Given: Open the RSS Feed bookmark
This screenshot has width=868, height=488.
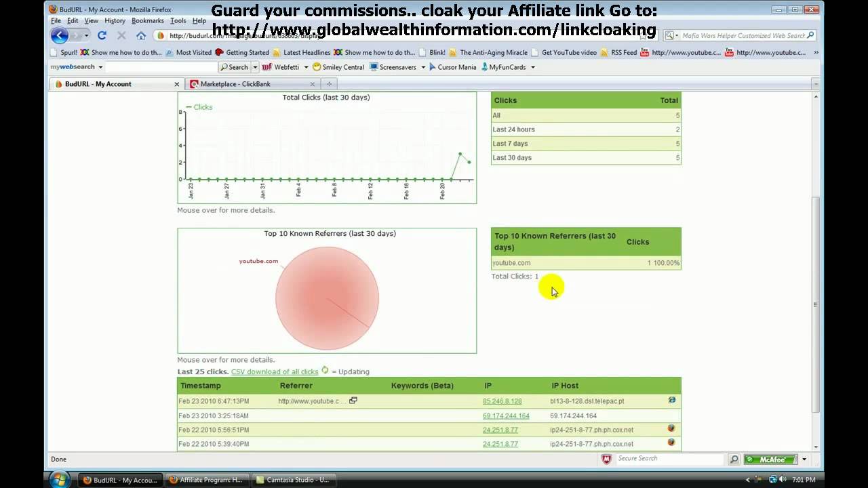Looking at the screenshot, I should (618, 52).
